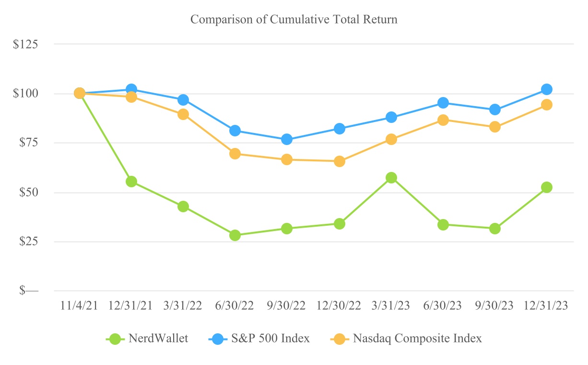Click the shared starting point at 11/4/21
The height and width of the screenshot is (365, 588).
click(x=80, y=93)
